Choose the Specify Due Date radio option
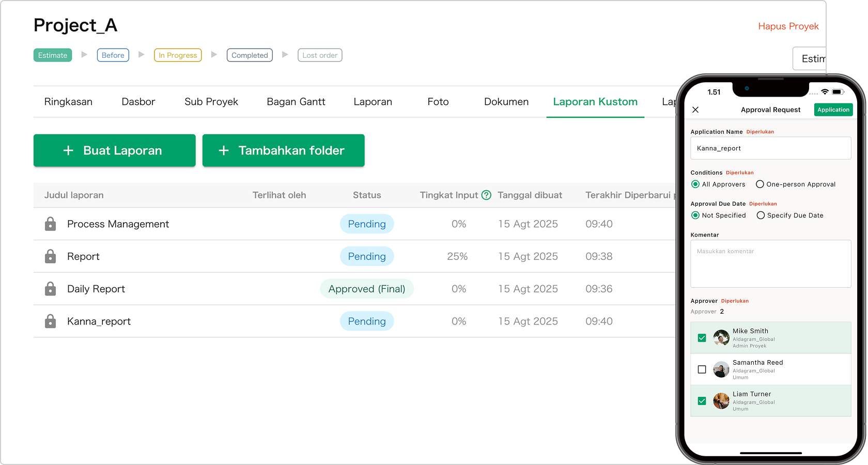Viewport: 868px width, 465px height. (x=761, y=215)
